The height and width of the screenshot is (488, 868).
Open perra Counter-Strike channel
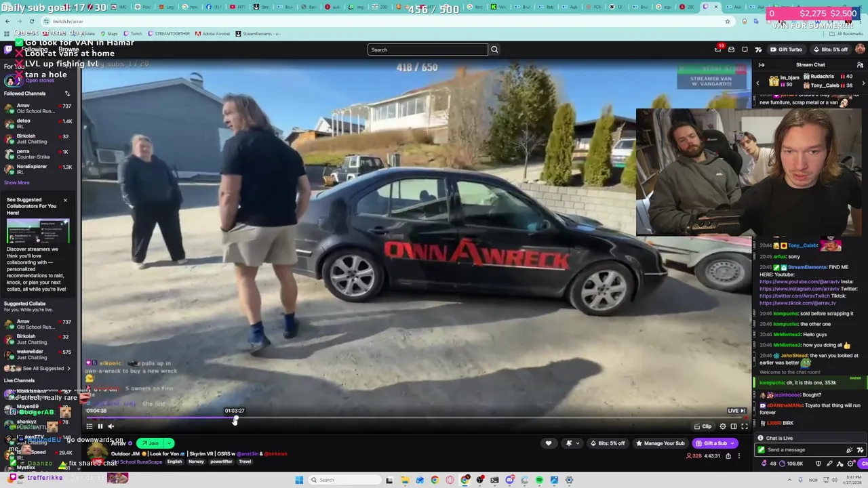click(39, 154)
